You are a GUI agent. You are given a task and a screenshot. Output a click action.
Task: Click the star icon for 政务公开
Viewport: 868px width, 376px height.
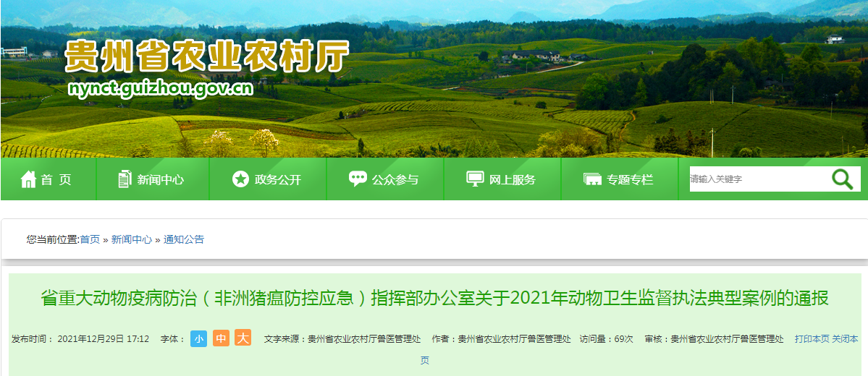[x=241, y=179]
